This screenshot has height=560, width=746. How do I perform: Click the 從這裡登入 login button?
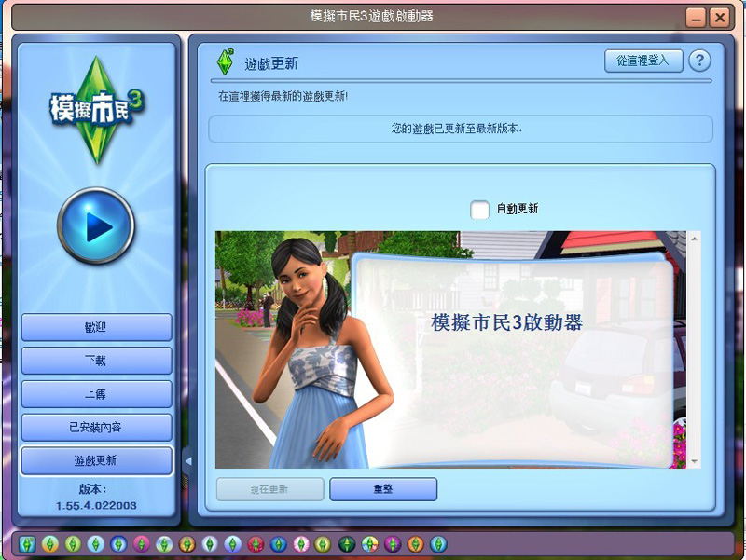tap(643, 61)
